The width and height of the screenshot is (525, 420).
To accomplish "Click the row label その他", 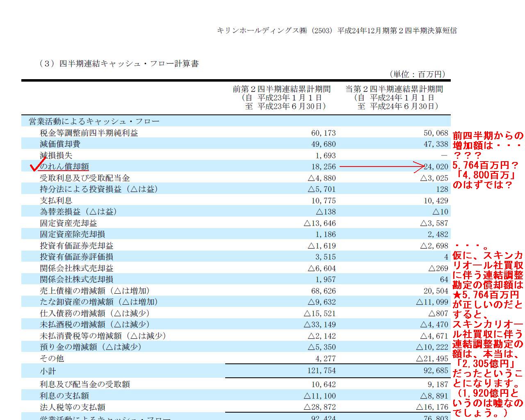I will (52, 358).
